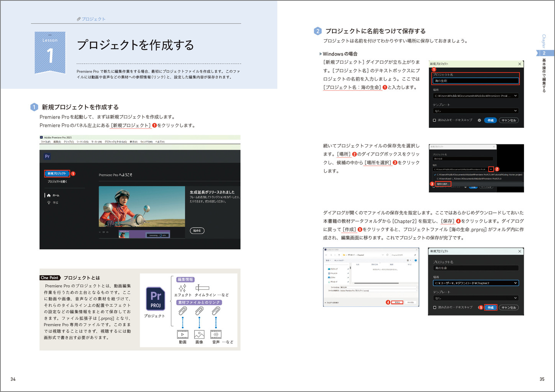Open the 学ぶ lightbulb learn icon
555x392 pixels.
[x=49, y=203]
